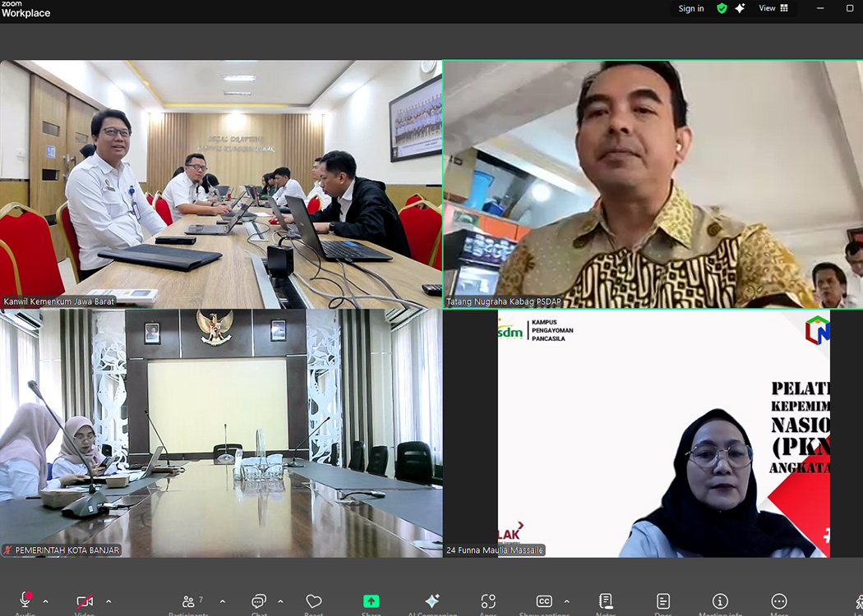Enable Show captions
This screenshot has height=616, width=863.
point(544,602)
